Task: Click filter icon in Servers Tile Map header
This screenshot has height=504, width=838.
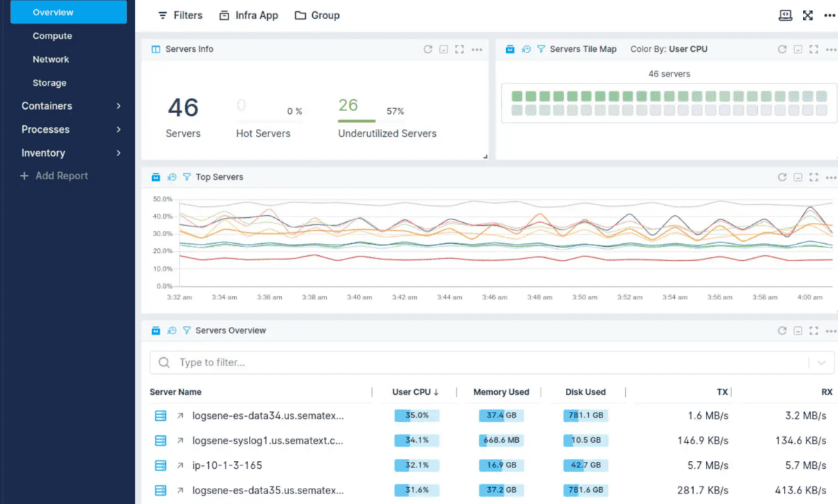Action: coord(541,49)
